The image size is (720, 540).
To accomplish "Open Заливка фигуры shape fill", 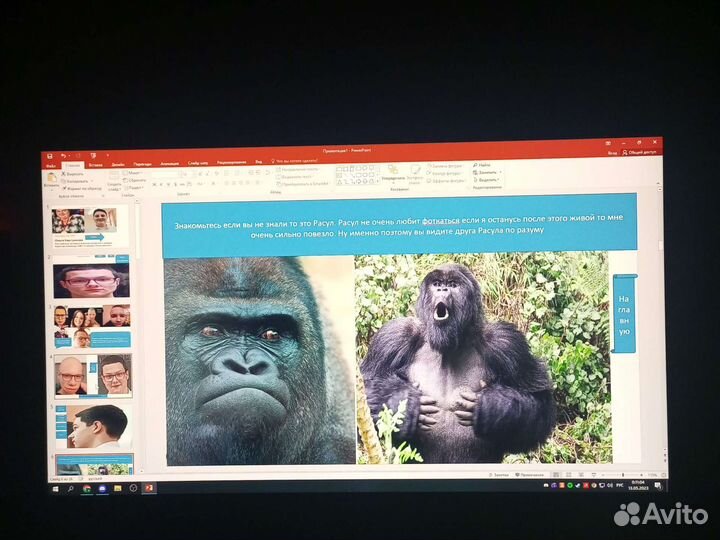I will [445, 166].
